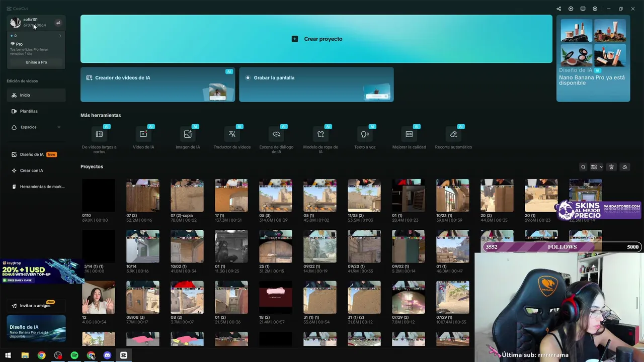Click the switch account icon beside sofia151
The height and width of the screenshot is (362, 644).
click(58, 23)
